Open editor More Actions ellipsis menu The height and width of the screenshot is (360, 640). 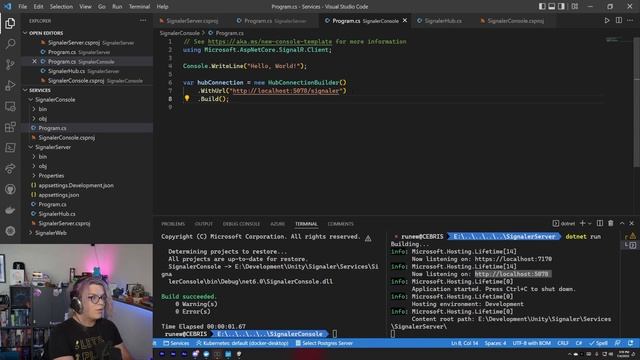[x=630, y=20]
